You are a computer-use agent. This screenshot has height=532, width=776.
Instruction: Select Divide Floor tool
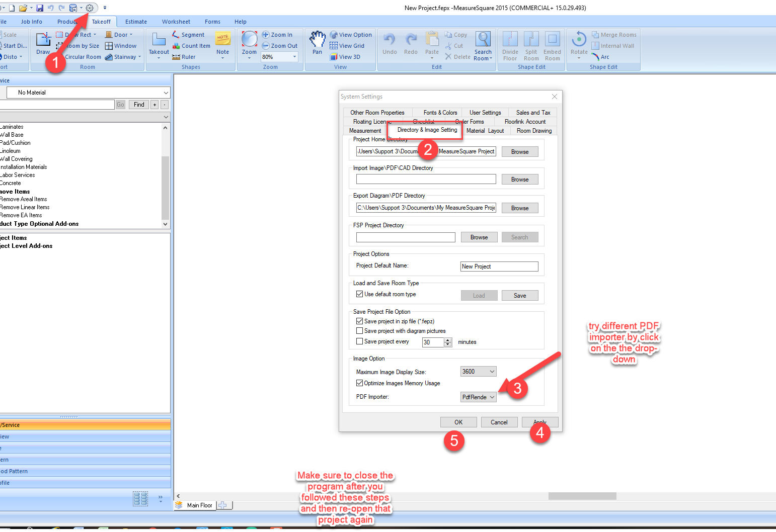point(510,46)
